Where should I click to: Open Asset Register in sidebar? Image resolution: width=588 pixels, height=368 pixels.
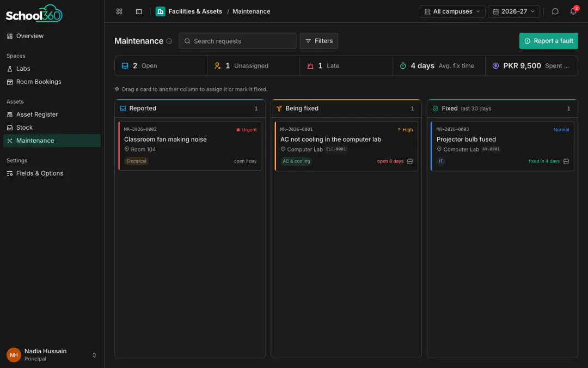(x=52, y=114)
